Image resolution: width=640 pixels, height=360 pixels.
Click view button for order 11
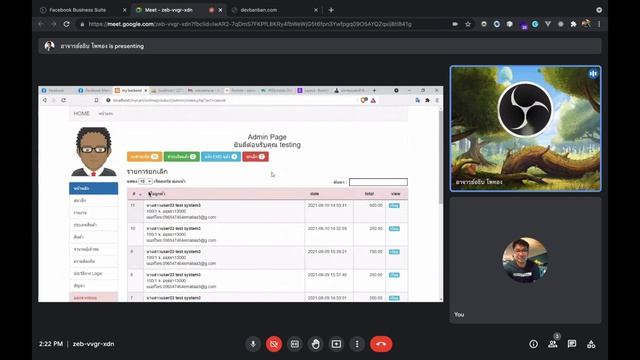click(x=394, y=206)
